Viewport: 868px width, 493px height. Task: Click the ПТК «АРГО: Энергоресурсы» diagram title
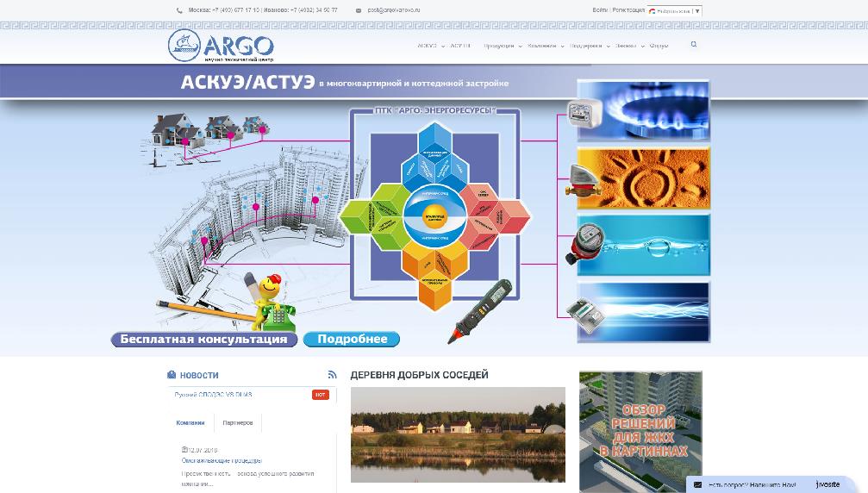[x=435, y=110]
